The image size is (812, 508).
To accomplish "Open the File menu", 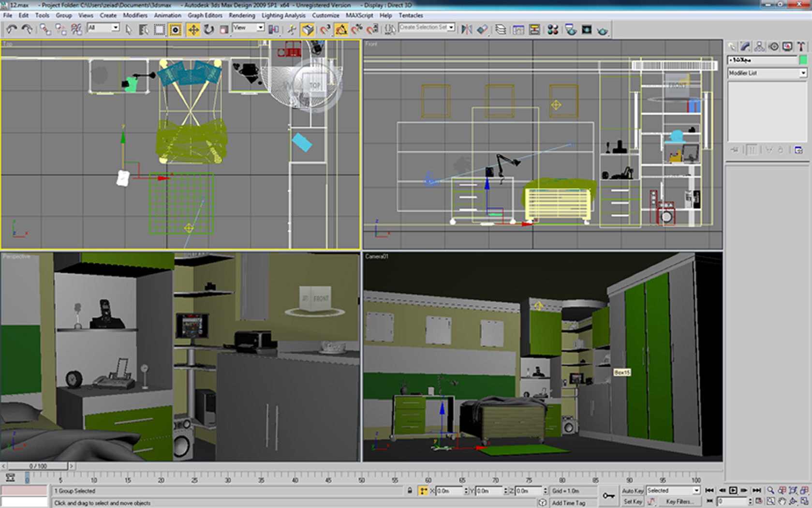I will (8, 15).
